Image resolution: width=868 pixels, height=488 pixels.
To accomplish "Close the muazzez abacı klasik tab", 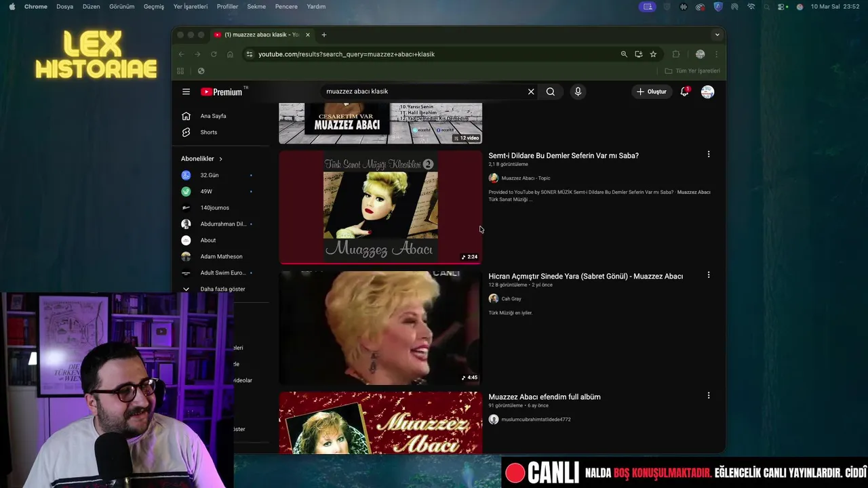I will pos(308,35).
